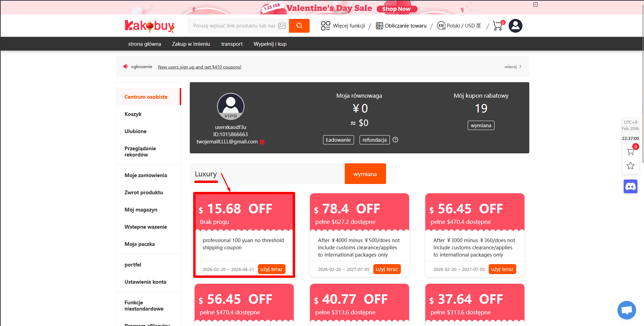Click the orange search magnifier button
This screenshot has height=326, width=644.
click(299, 26)
